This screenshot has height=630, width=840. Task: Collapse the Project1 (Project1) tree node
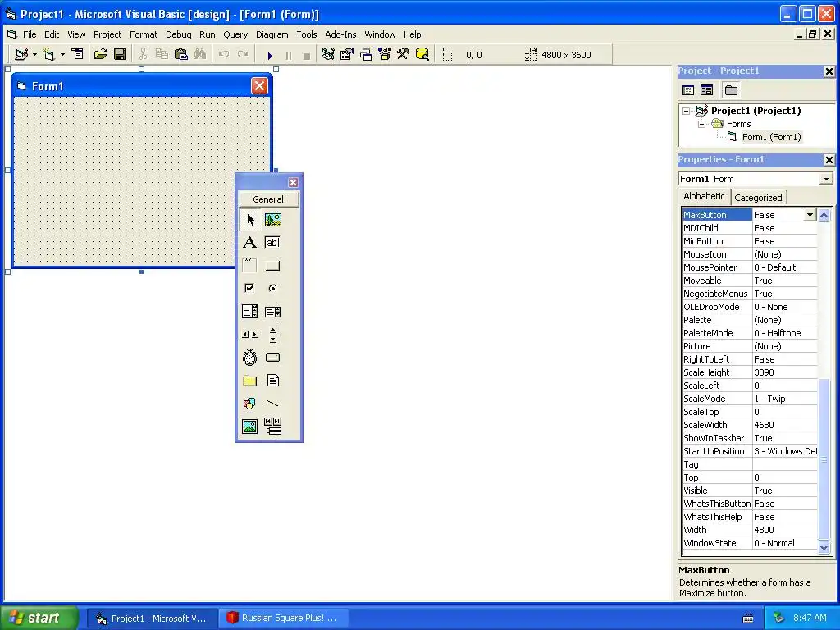687,112
